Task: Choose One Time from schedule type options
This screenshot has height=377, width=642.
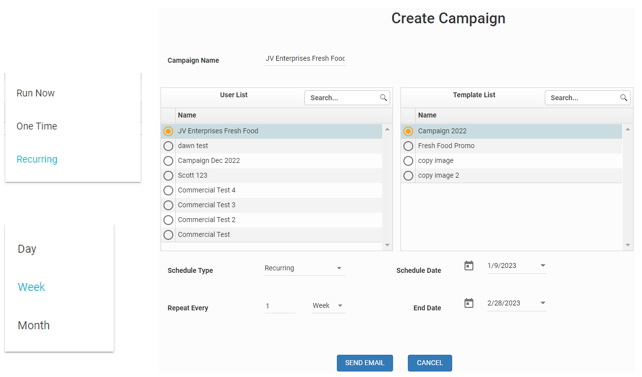Action: [37, 126]
